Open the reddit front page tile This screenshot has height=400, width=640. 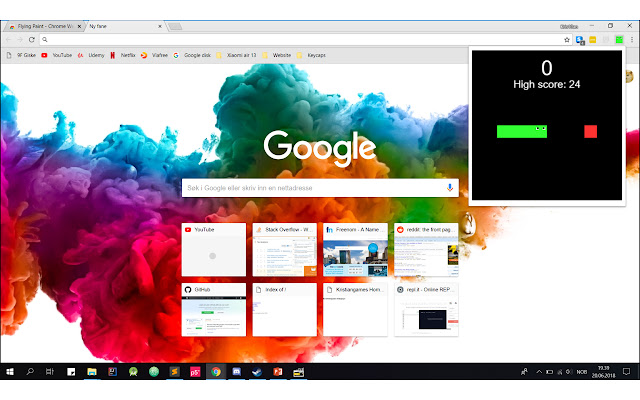click(426, 249)
